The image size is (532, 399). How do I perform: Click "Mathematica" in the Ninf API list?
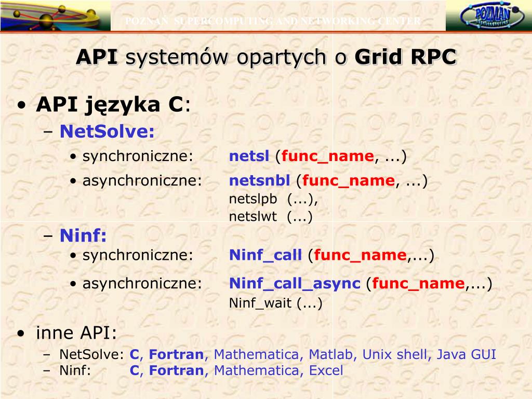256,370
